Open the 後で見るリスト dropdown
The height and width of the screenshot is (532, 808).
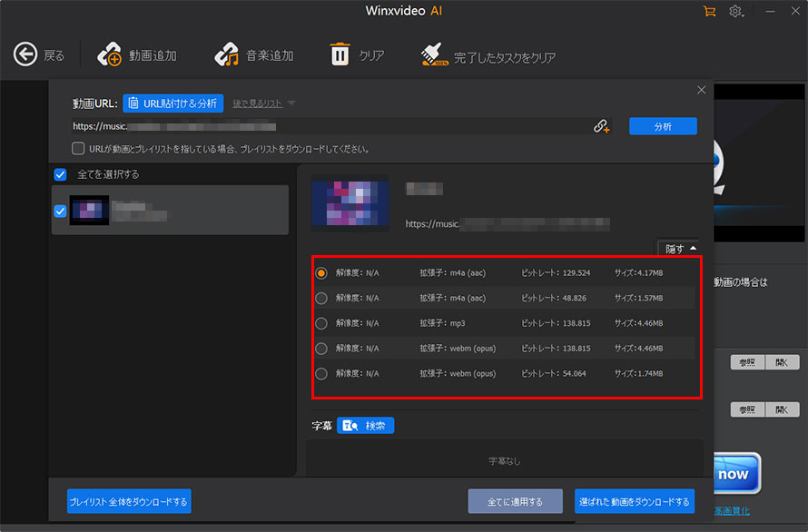tap(263, 103)
